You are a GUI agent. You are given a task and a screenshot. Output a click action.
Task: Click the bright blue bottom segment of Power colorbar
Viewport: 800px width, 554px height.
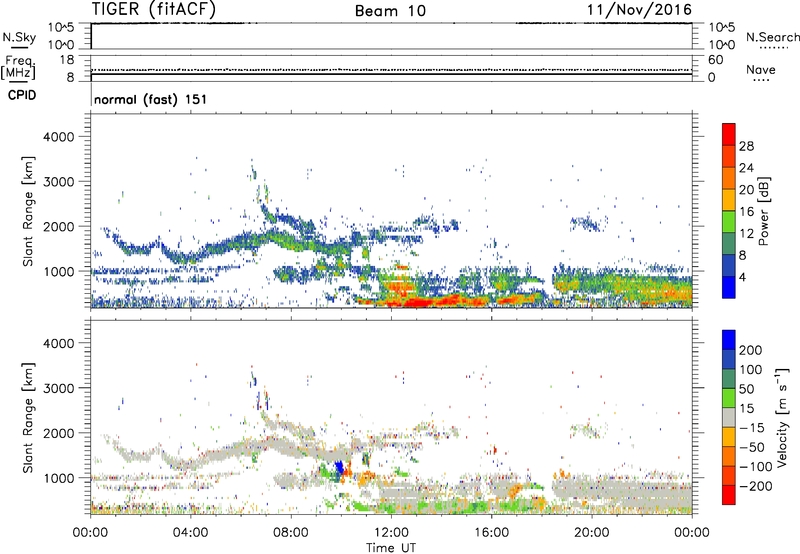729,287
